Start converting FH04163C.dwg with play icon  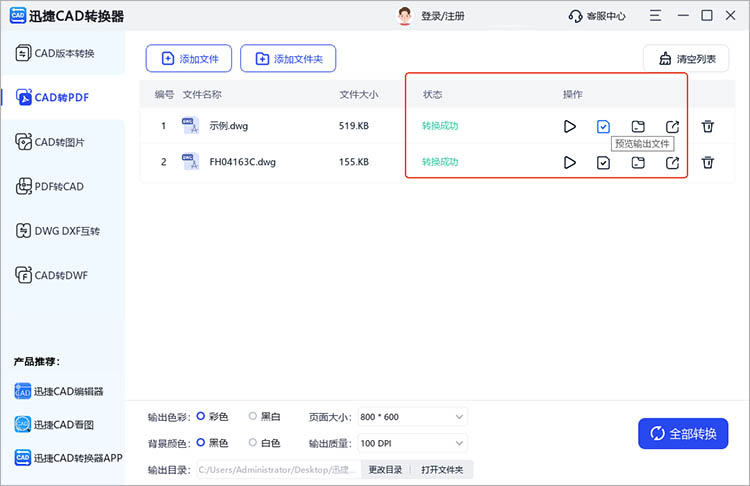point(569,163)
